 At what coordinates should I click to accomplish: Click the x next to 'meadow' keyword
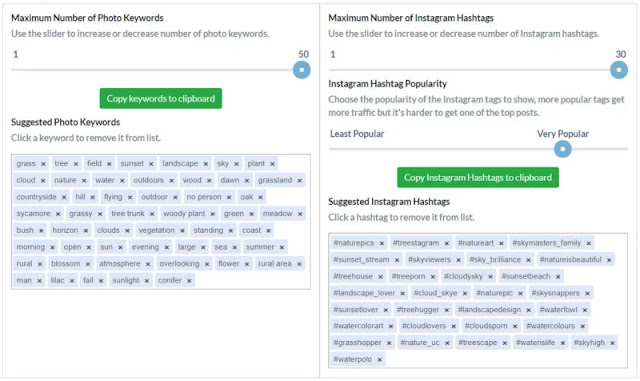click(300, 214)
